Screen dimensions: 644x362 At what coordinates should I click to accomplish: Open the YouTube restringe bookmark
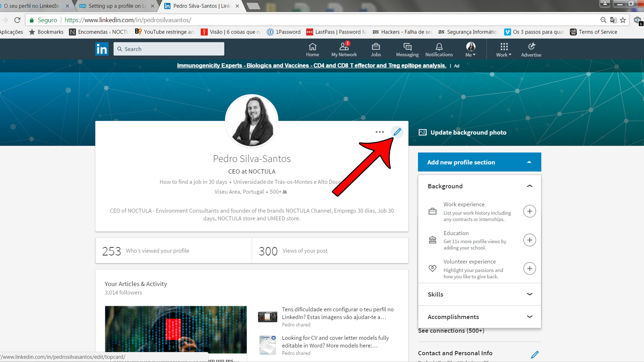(x=165, y=32)
